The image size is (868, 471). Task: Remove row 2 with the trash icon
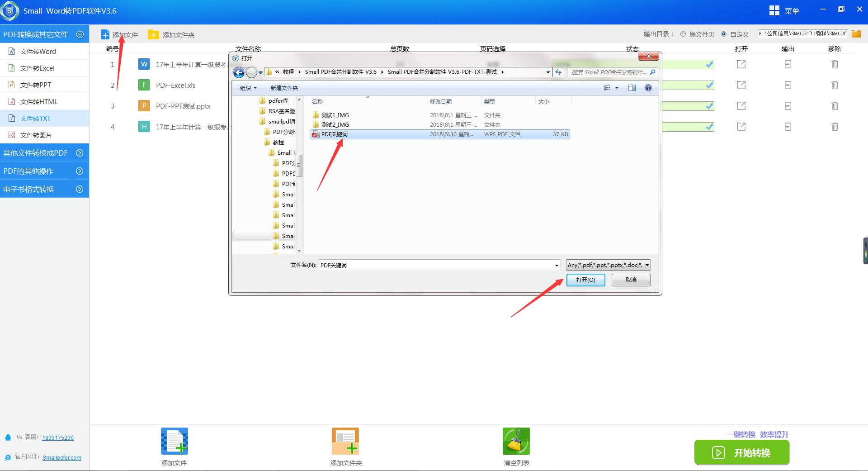835,85
